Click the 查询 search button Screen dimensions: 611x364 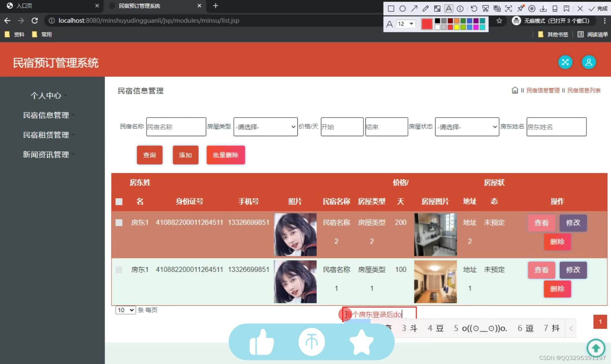150,155
